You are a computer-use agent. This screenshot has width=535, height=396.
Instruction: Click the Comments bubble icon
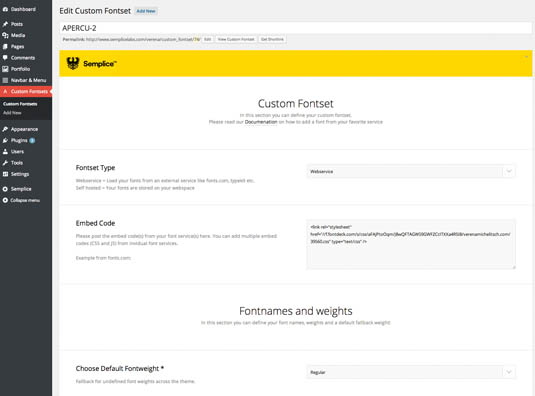point(5,58)
